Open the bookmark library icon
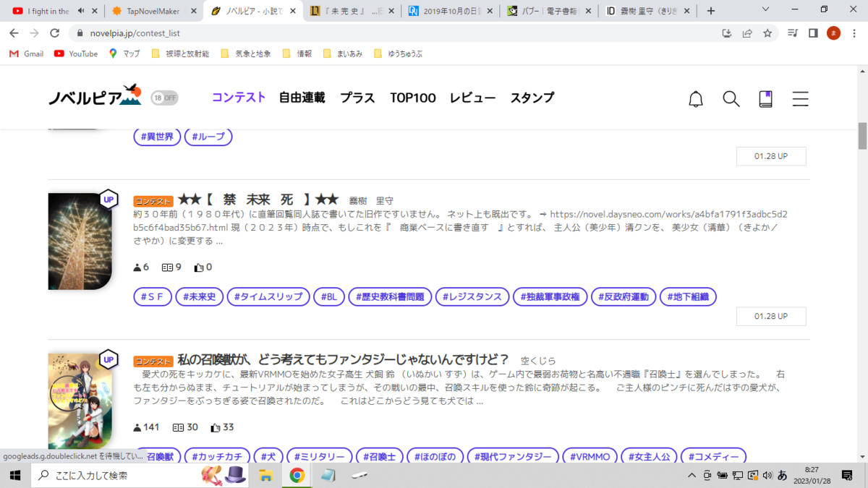The height and width of the screenshot is (488, 868). pyautogui.click(x=766, y=99)
